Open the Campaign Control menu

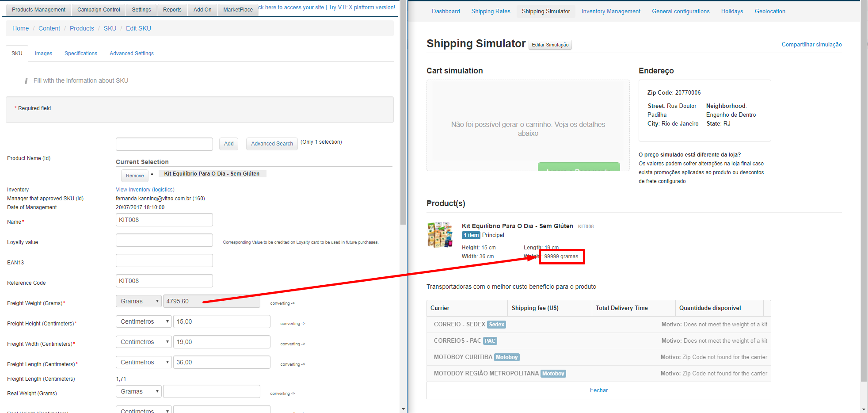pyautogui.click(x=99, y=10)
